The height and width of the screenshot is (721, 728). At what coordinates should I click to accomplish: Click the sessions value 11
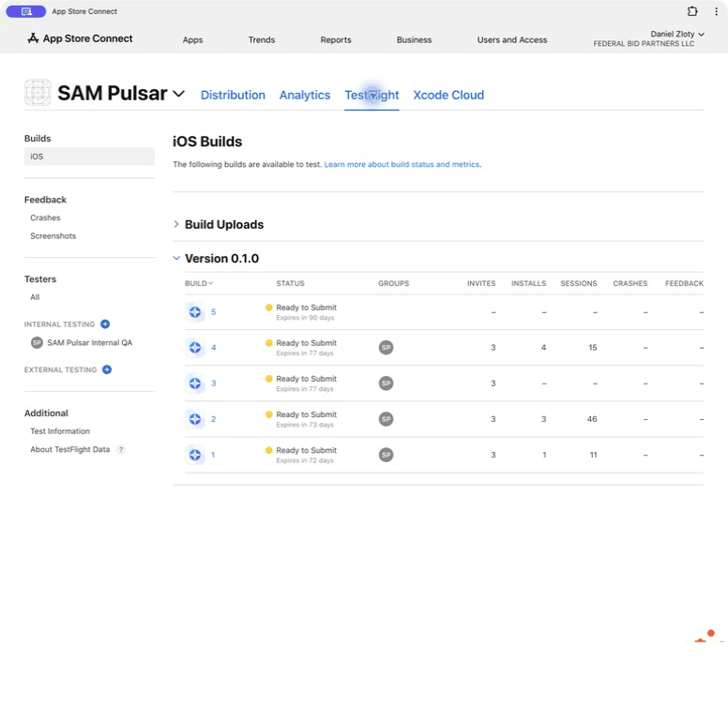tap(593, 455)
